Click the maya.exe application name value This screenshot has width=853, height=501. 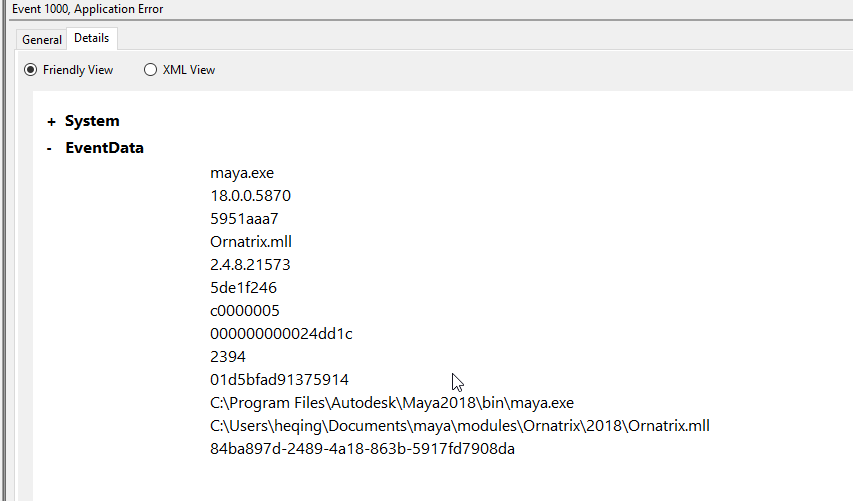pos(241,173)
